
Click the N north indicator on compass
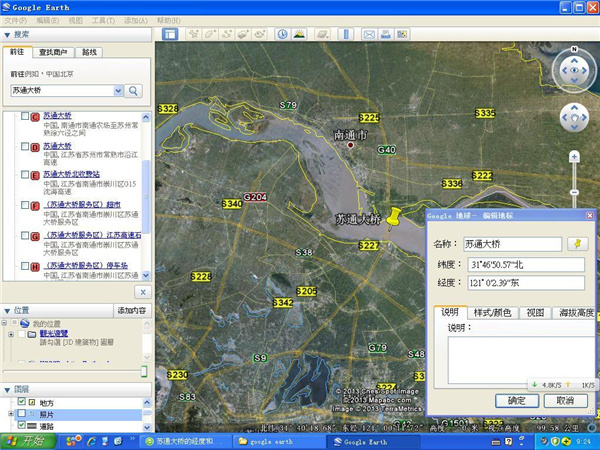574,49
